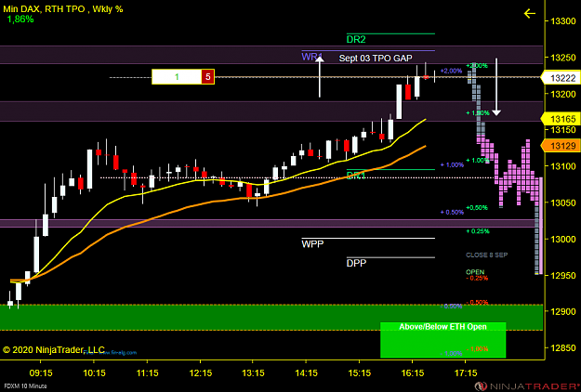This screenshot has width=581, height=392.
Task: Click 12900 on the price axis
Action: [563, 312]
